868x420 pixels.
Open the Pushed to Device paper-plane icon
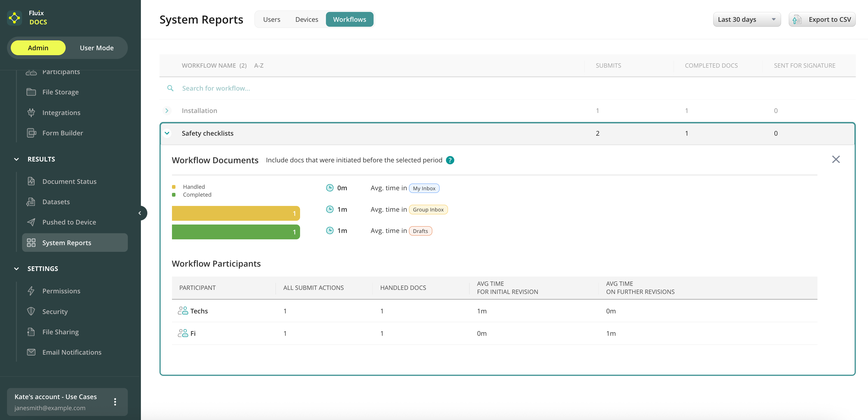tap(31, 222)
